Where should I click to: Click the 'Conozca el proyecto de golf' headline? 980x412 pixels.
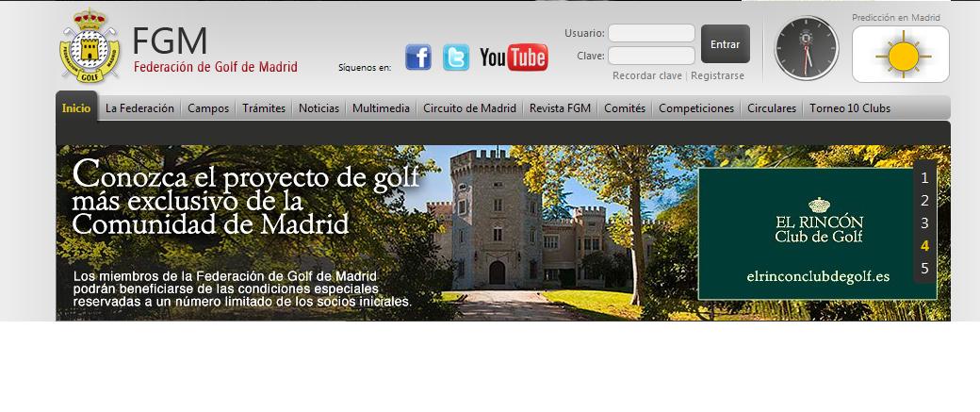(246, 197)
